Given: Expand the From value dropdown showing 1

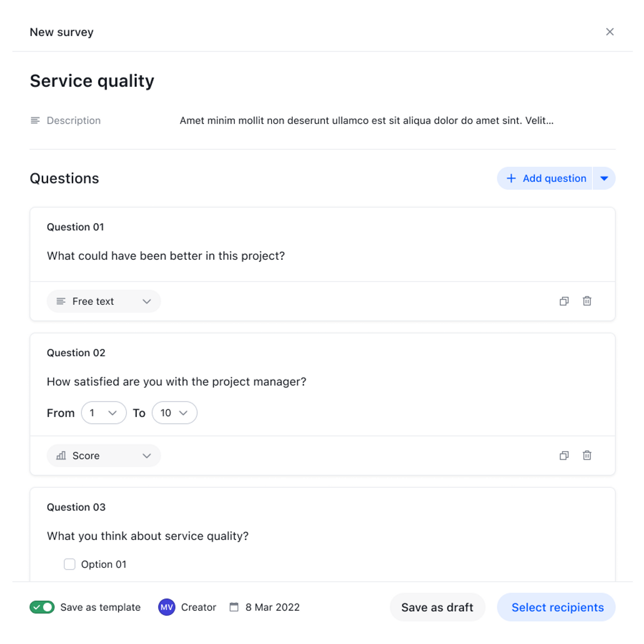Looking at the screenshot, I should [104, 413].
